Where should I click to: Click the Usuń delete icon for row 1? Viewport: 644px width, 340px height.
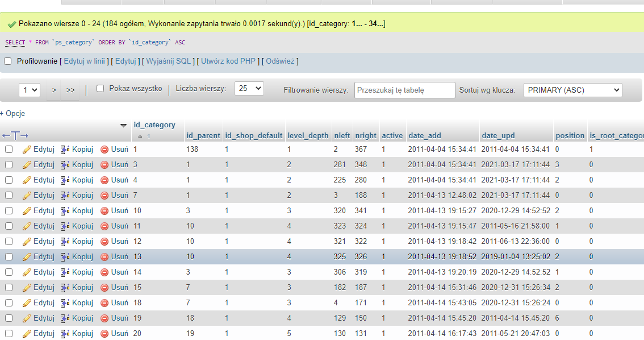[104, 150]
